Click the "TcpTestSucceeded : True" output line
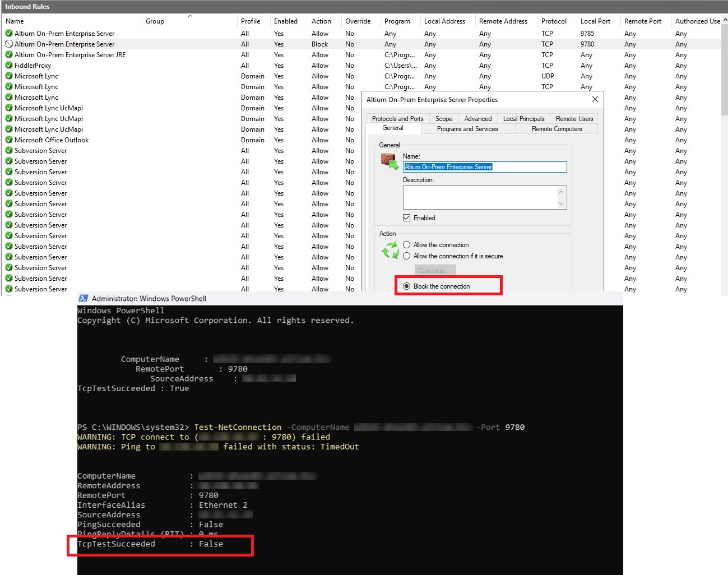Viewport: 728px width, 575px height. click(133, 388)
